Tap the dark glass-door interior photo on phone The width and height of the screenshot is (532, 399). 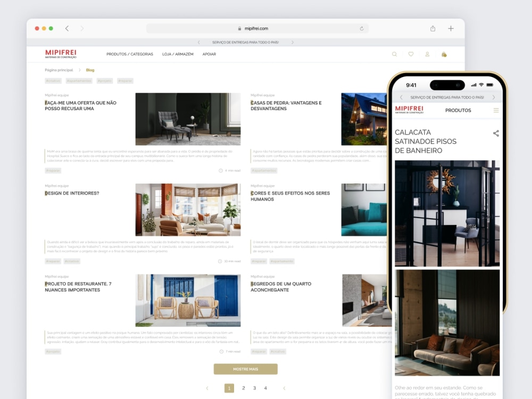447,213
